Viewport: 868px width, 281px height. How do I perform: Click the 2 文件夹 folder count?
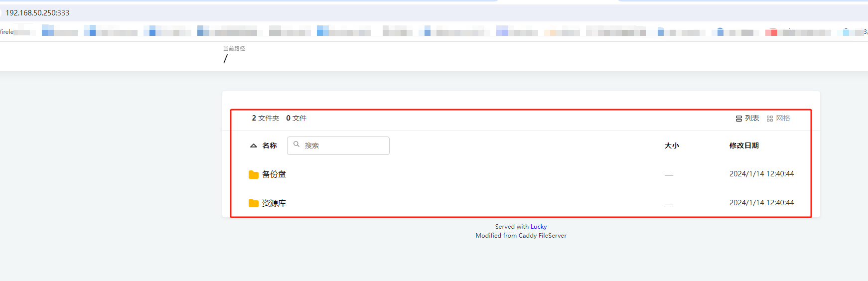[x=265, y=118]
